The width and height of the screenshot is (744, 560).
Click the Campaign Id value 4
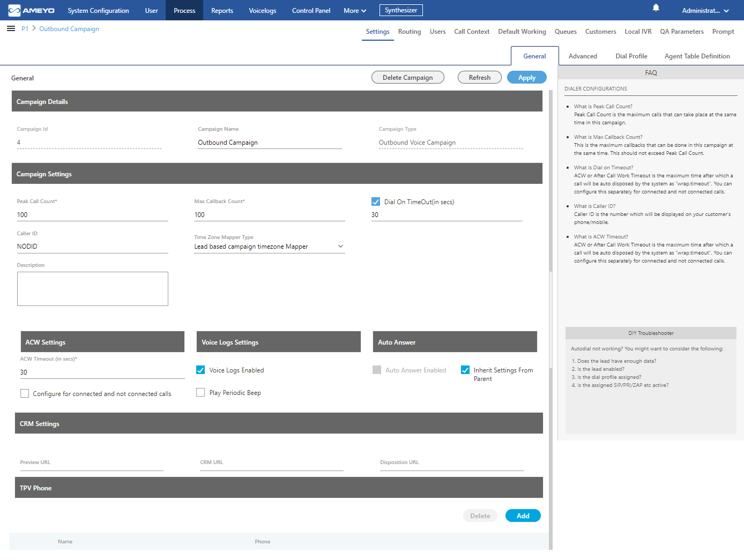point(19,143)
